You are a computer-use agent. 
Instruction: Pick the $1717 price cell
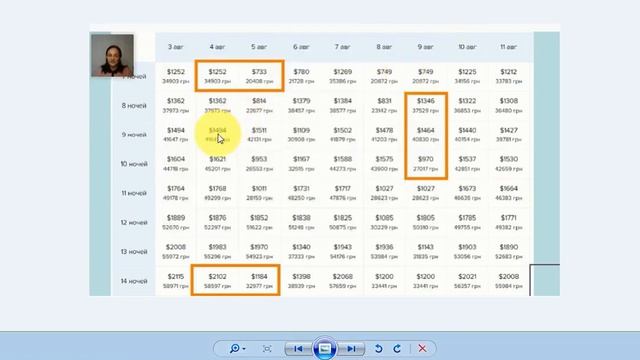[342, 193]
